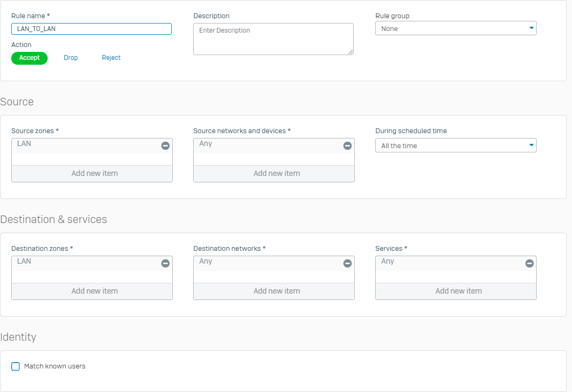This screenshot has width=572, height=392.
Task: Enable Match known users checkbox
Action: coord(16,366)
